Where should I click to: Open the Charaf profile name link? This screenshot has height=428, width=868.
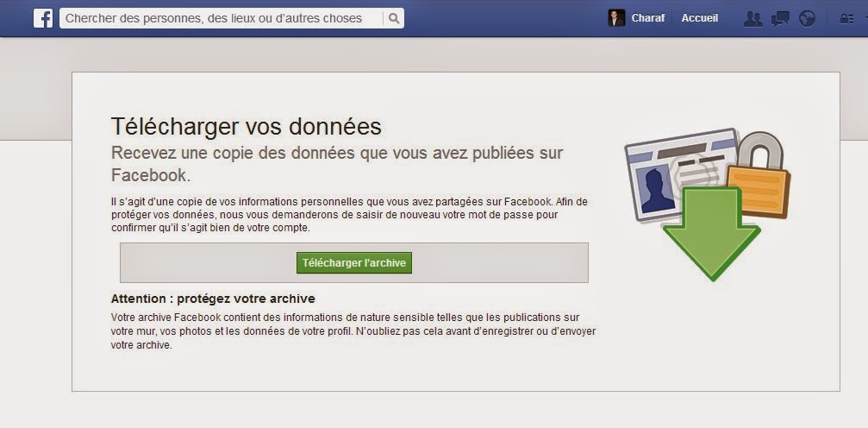(x=648, y=18)
